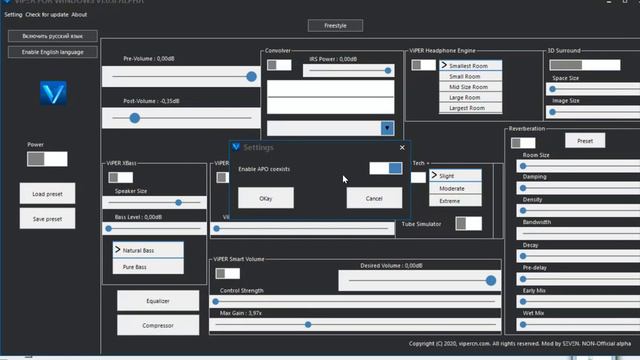The width and height of the screenshot is (640, 360).
Task: Click the Pre-Volume slider handle
Action: pyautogui.click(x=251, y=76)
